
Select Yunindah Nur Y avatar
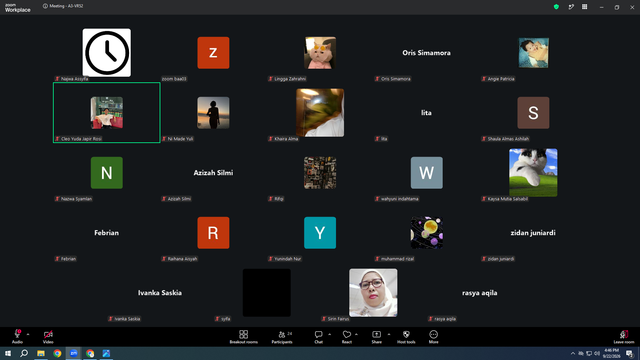pyautogui.click(x=320, y=233)
